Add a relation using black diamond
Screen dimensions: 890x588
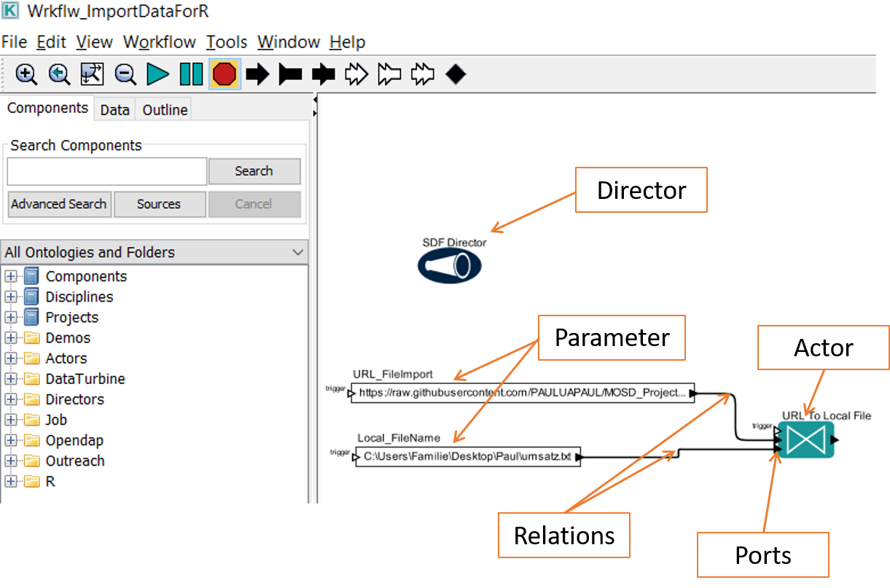point(456,74)
